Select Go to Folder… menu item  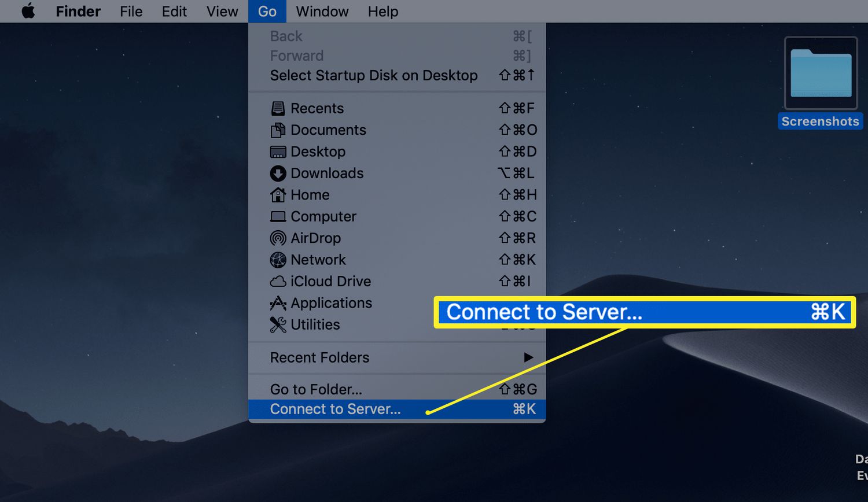[x=316, y=389]
